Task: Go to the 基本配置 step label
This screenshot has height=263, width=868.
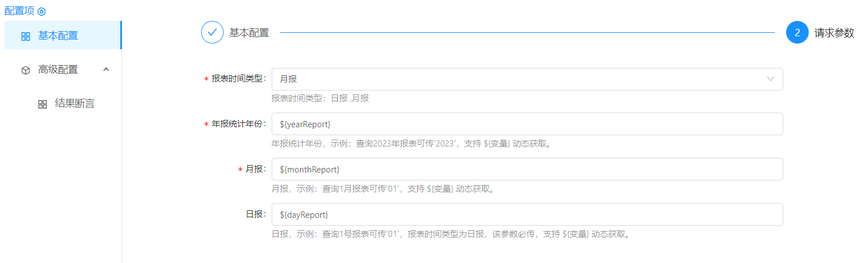Action: pyautogui.click(x=249, y=33)
